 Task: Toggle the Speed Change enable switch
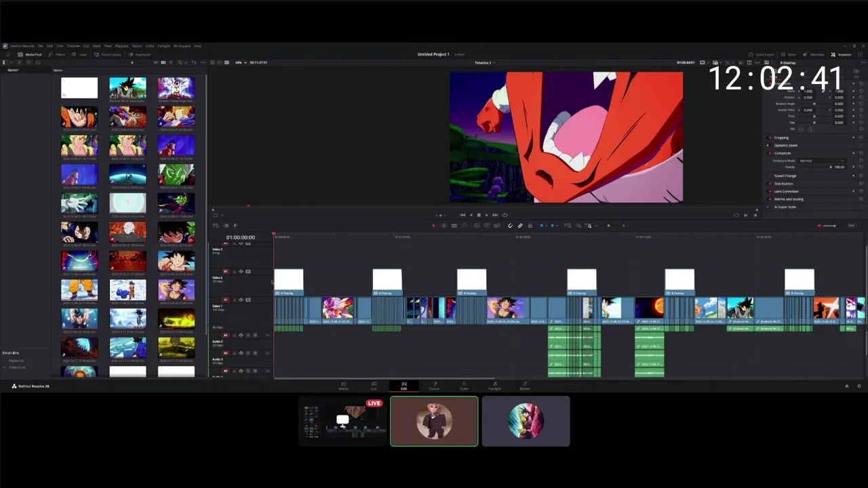point(770,176)
